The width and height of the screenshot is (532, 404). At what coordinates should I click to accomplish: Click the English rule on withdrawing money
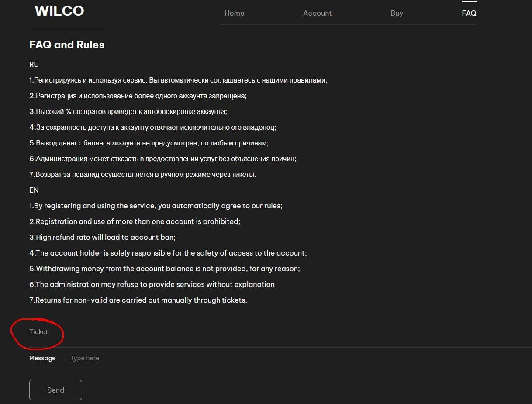165,269
